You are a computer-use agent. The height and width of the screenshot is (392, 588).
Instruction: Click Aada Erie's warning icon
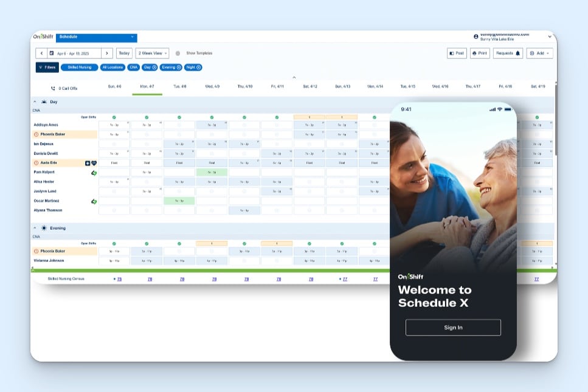click(36, 163)
